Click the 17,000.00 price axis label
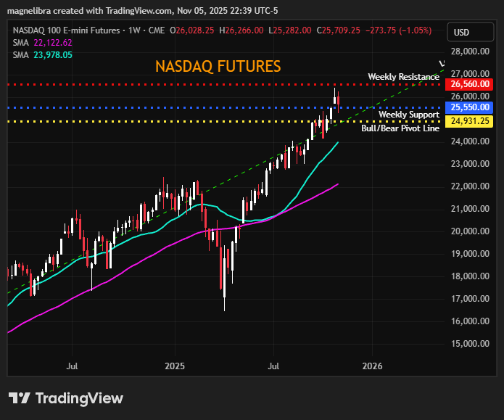 (x=470, y=299)
